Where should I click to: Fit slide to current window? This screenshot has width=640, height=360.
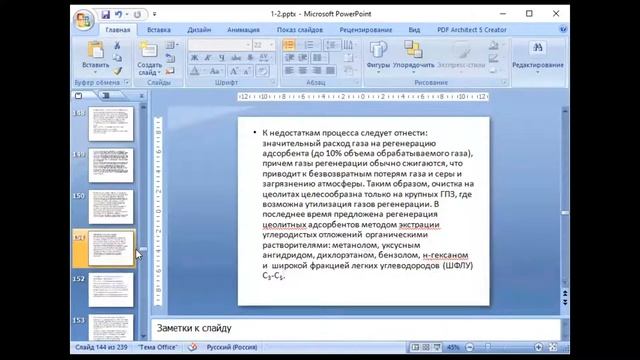tap(553, 347)
